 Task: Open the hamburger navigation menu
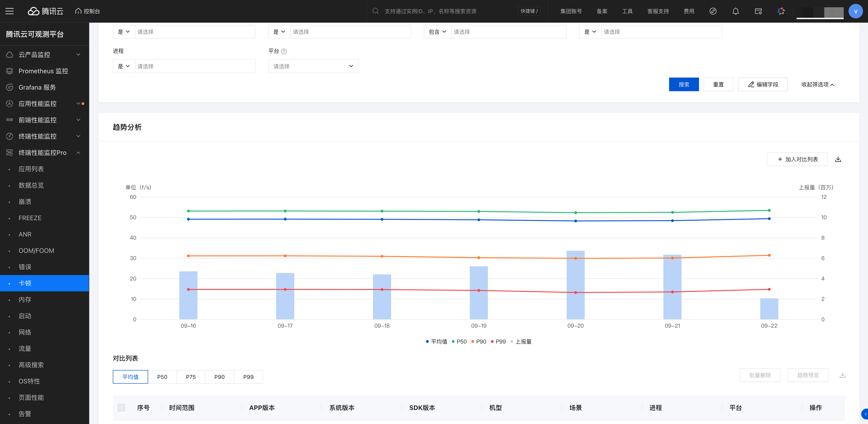click(10, 11)
